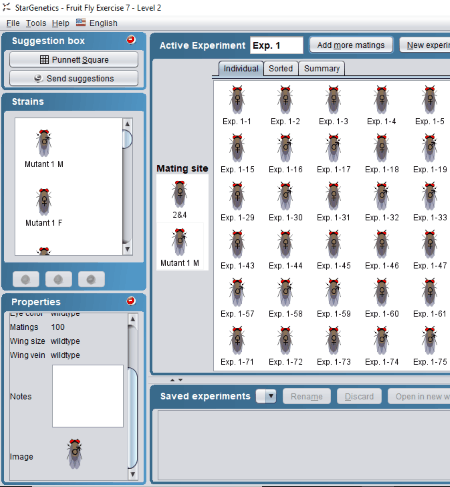The width and height of the screenshot is (450, 487).
Task: Open the Tools menu
Action: (x=36, y=23)
